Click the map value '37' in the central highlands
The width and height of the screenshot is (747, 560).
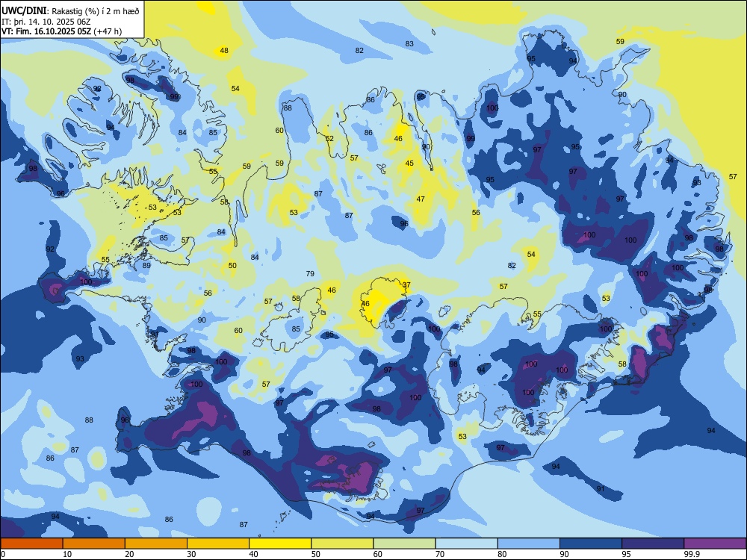tap(406, 284)
